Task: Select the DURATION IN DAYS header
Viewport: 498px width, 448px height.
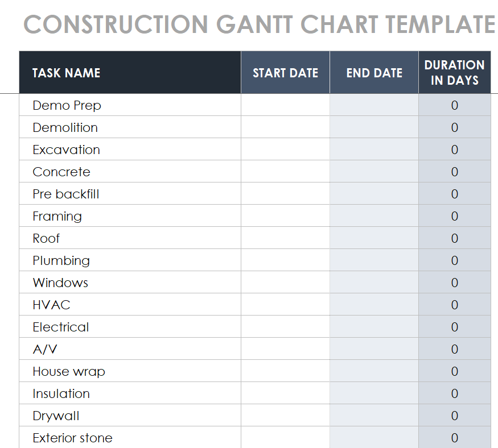Action: tap(454, 73)
